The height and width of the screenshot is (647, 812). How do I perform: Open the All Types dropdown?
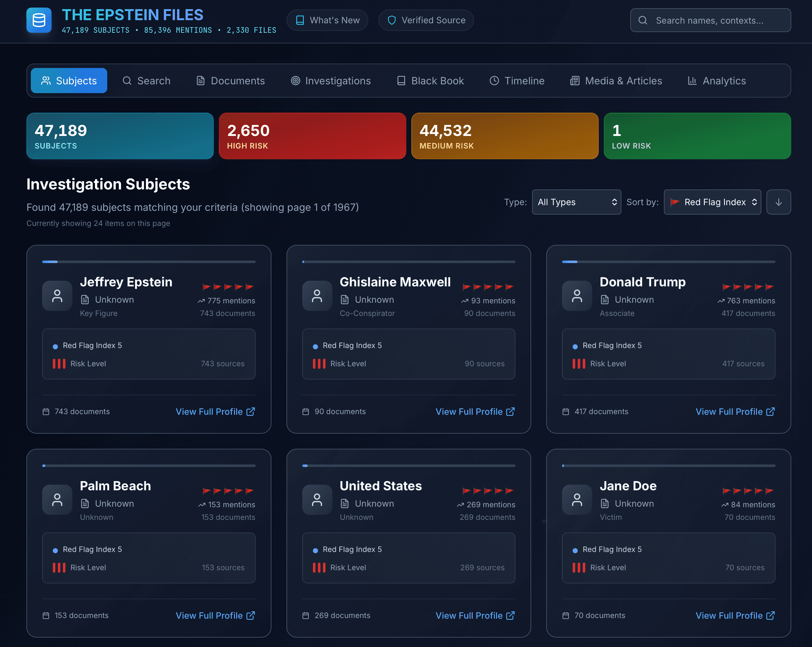576,202
